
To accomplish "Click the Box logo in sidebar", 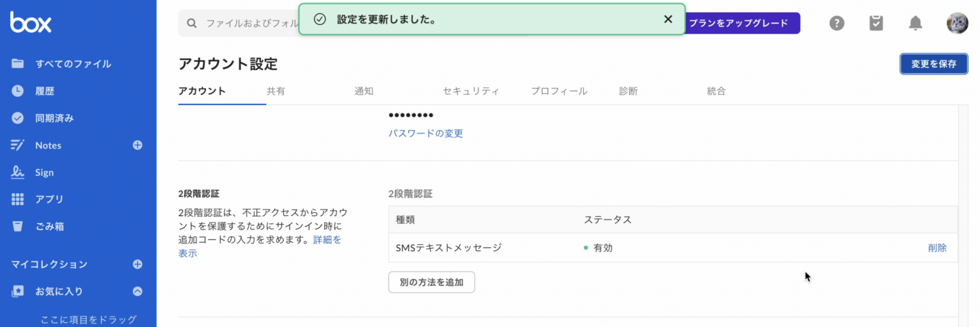I will click(x=31, y=22).
